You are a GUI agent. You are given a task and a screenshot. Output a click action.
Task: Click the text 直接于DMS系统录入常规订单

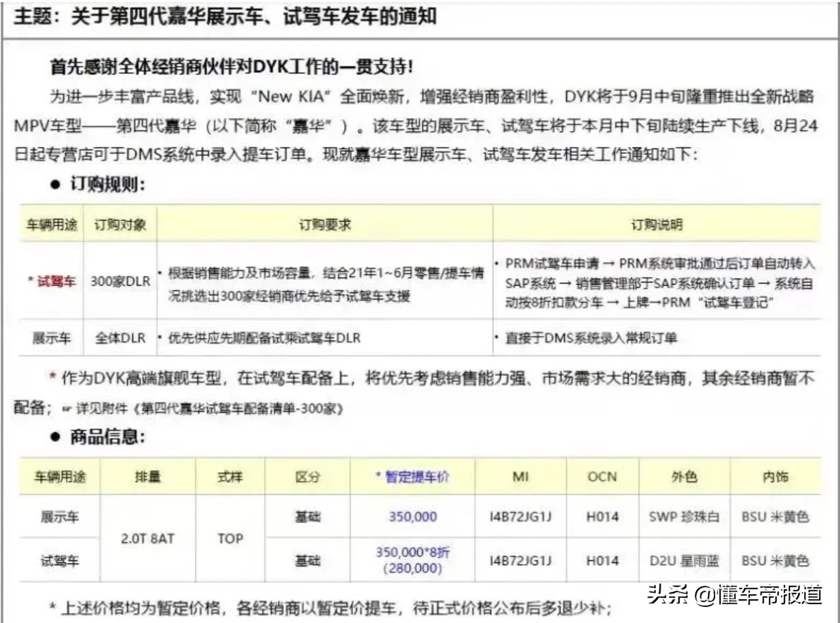tap(591, 338)
